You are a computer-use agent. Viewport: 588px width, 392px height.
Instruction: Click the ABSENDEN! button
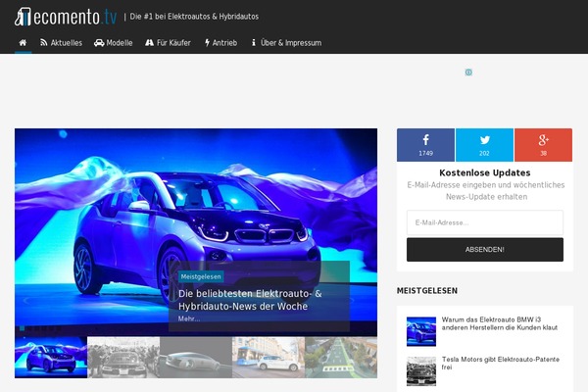[485, 250]
